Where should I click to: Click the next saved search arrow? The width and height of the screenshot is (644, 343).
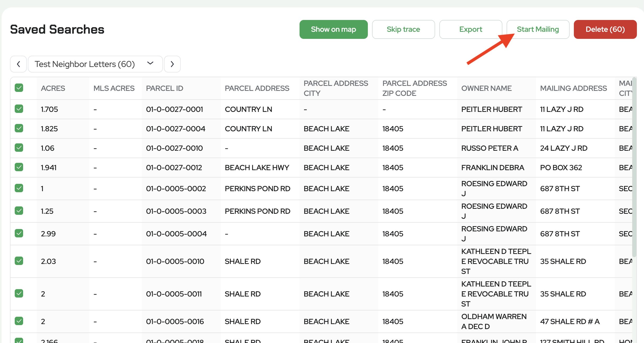coord(172,64)
